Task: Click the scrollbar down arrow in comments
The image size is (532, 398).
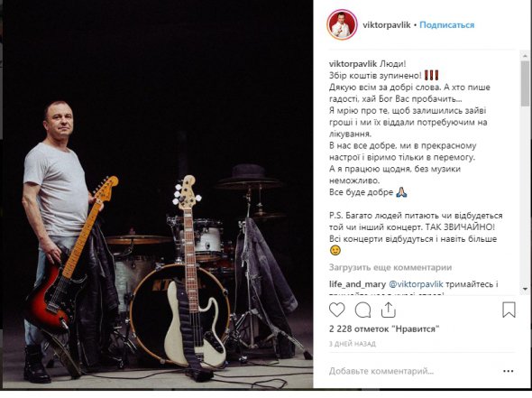Action: pos(525,289)
